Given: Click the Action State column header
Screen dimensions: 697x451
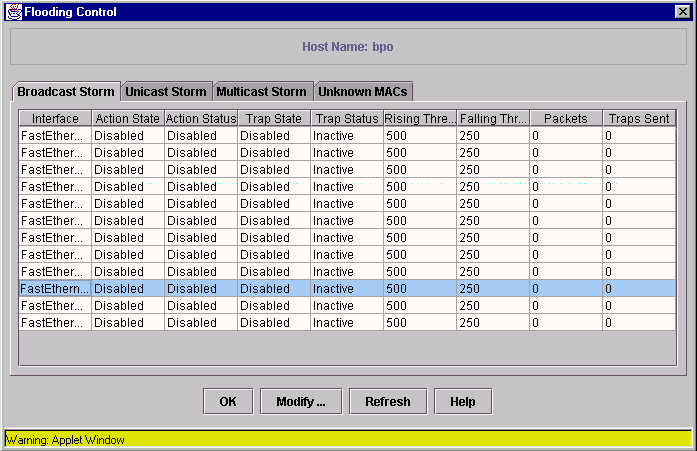Looking at the screenshot, I should click(127, 118).
